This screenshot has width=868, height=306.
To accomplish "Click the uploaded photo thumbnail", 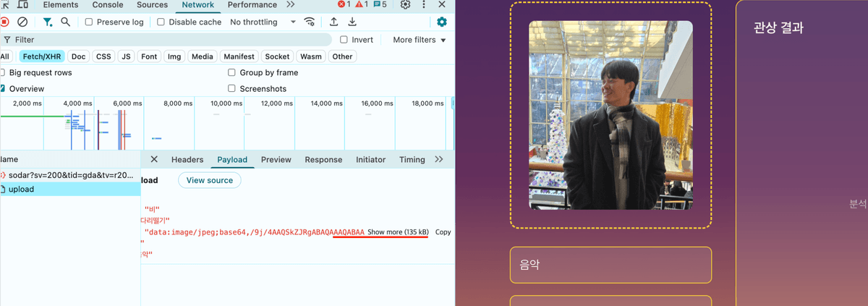I will coord(610,115).
